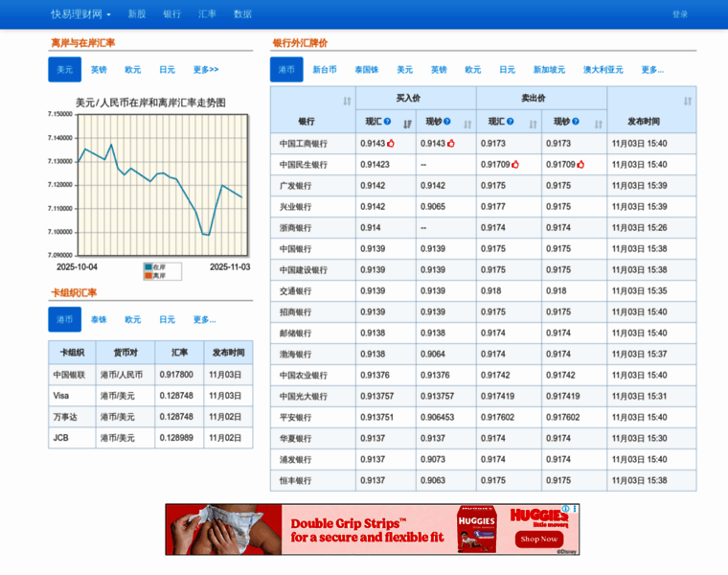The width and height of the screenshot is (728, 575).
Task: Click help icon next to 卖出价 现钞
Action: 575,122
